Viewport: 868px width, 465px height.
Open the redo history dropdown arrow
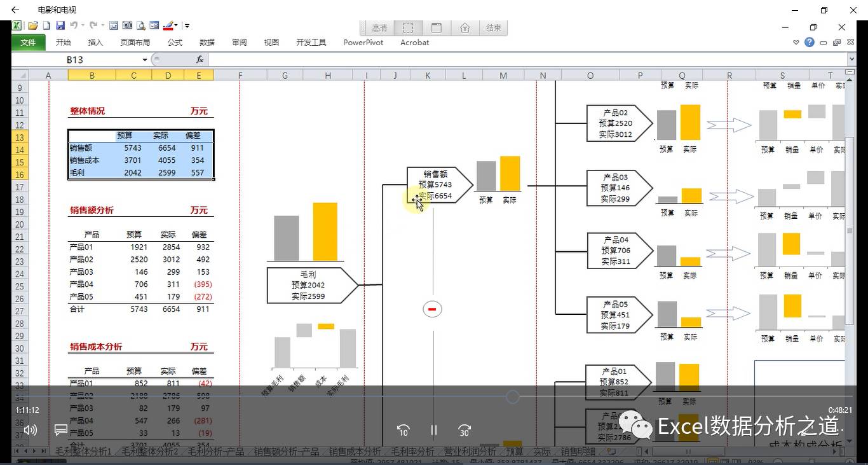click(x=102, y=25)
